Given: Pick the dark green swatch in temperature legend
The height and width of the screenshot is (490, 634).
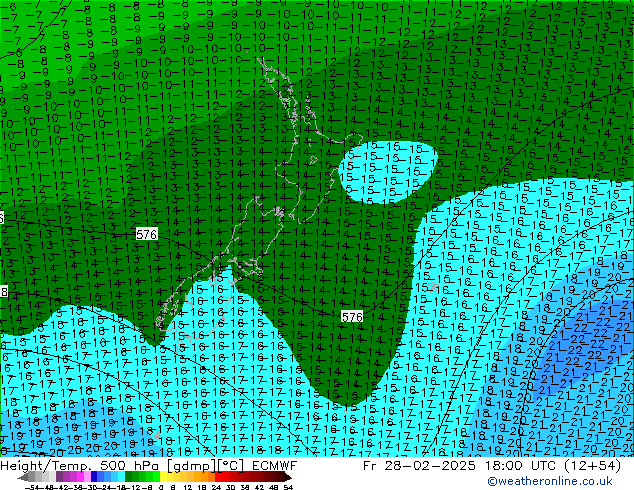Looking at the screenshot, I should tap(128, 477).
